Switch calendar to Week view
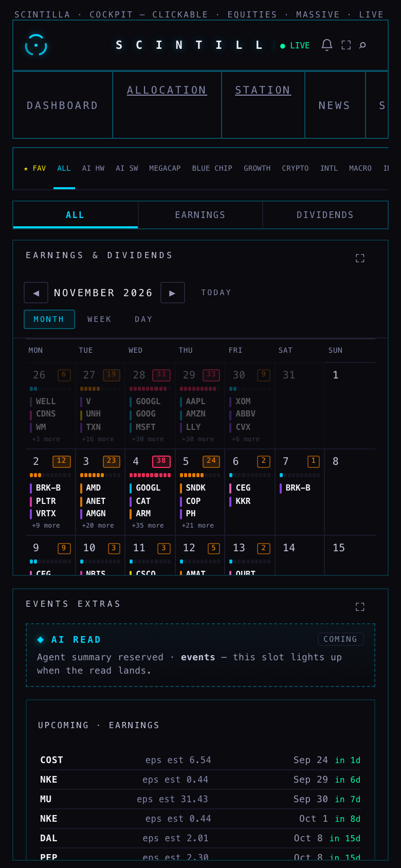 coord(100,319)
